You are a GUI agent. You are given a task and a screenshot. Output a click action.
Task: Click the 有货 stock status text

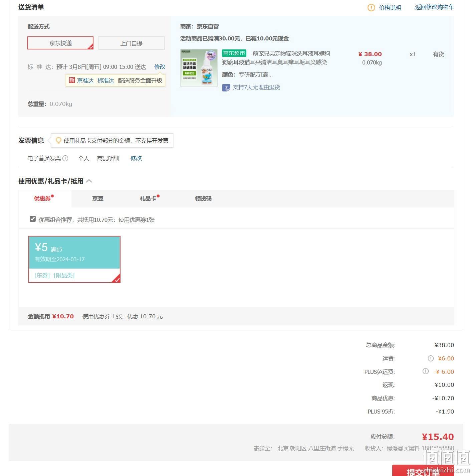point(438,54)
